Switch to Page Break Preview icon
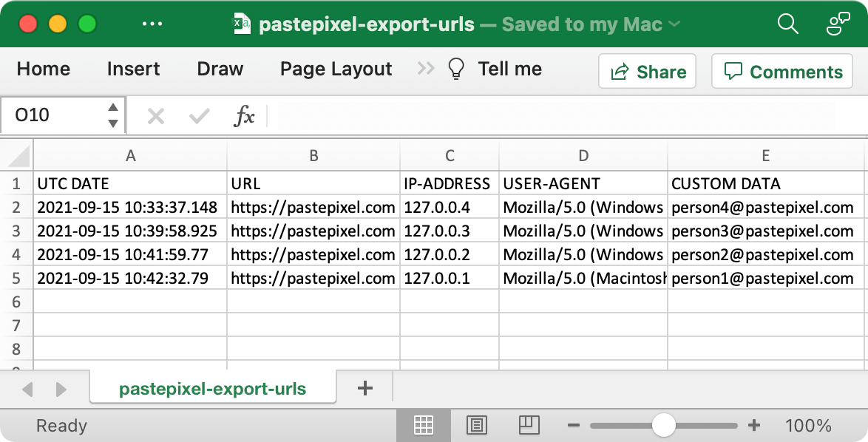The width and height of the screenshot is (868, 442). point(529,425)
